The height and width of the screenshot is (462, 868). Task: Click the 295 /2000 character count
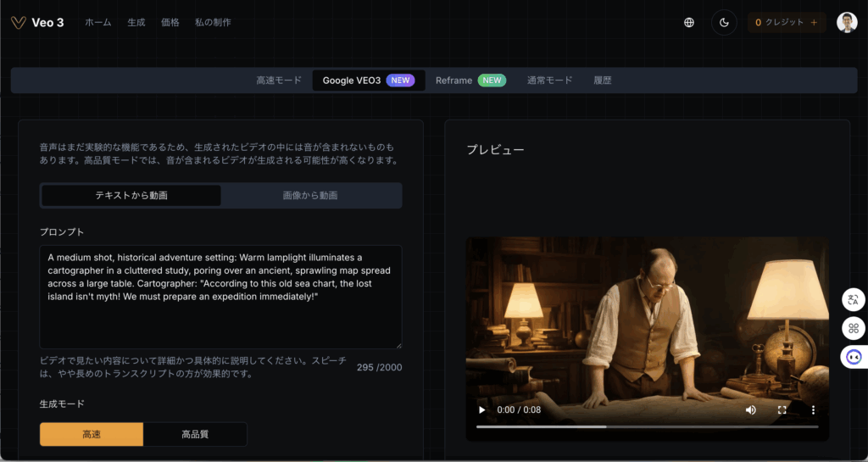(379, 367)
